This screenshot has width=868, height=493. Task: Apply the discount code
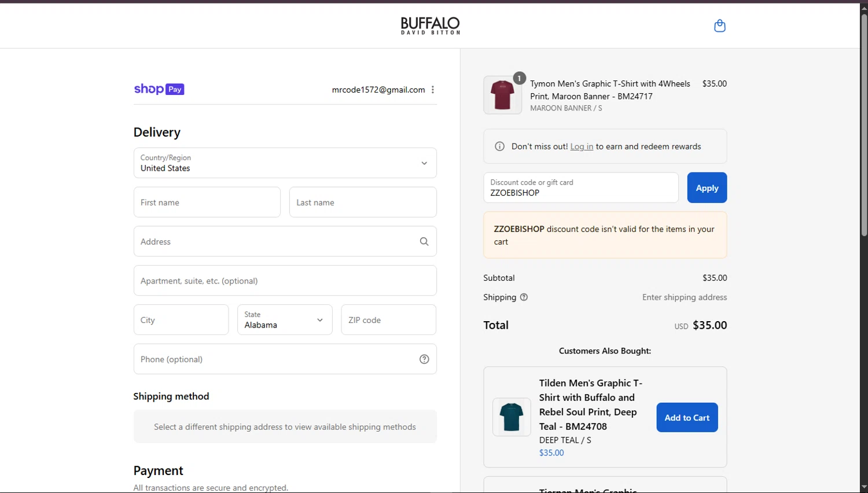coord(707,187)
